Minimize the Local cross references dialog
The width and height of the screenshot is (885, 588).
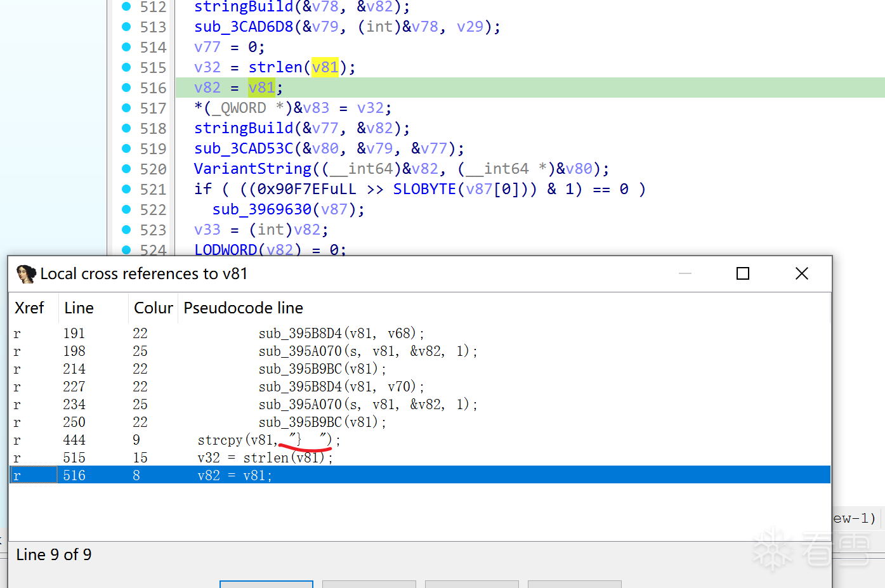point(685,273)
